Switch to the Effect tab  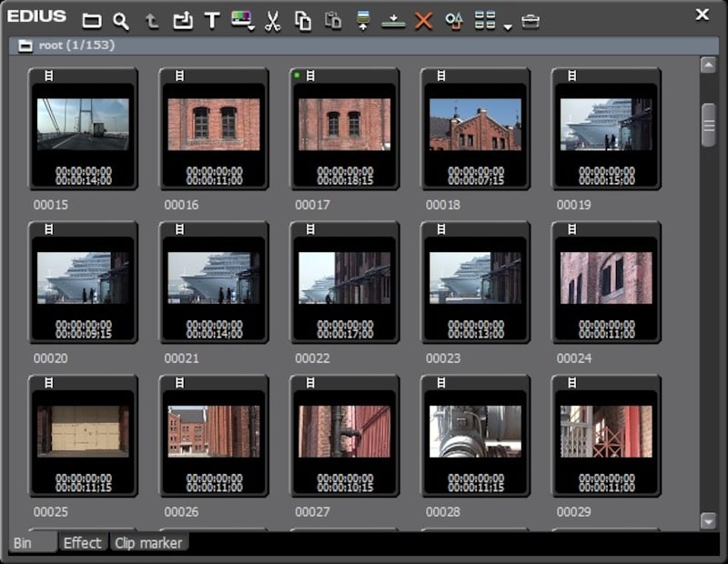[x=82, y=543]
